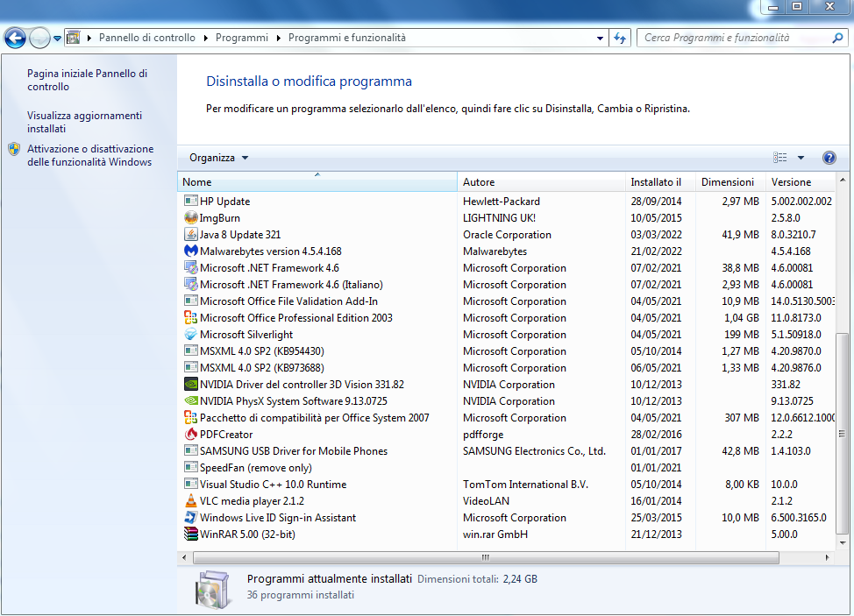Open Attivazione o disattivazione delle funzionalità Windows
Screen dimensions: 854x616
point(89,155)
